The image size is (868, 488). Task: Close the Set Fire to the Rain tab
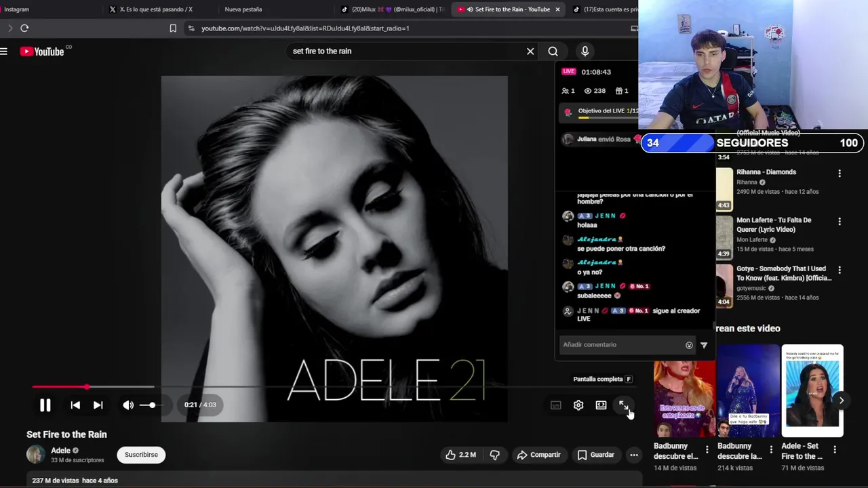click(x=557, y=9)
